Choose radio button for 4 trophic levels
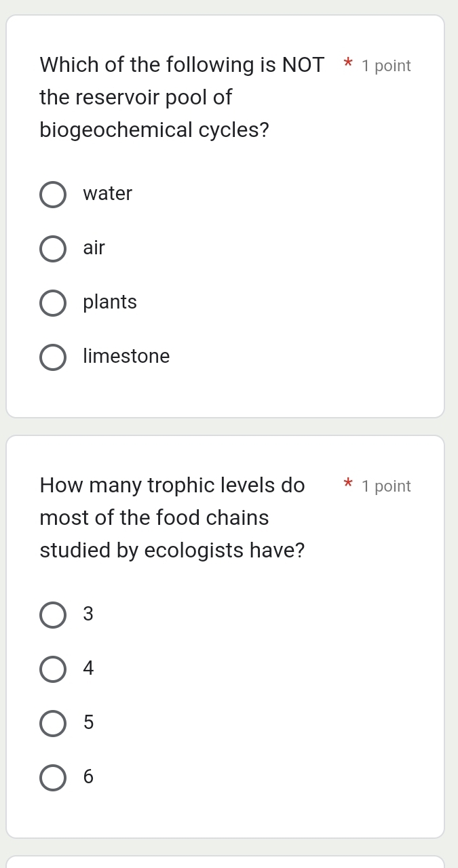458x868 pixels. (x=53, y=669)
